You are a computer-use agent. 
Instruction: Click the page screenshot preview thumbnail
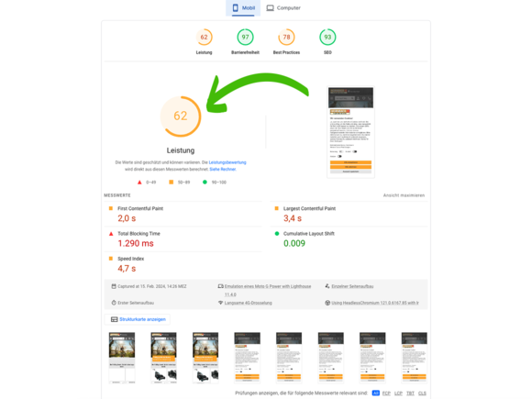[350, 132]
